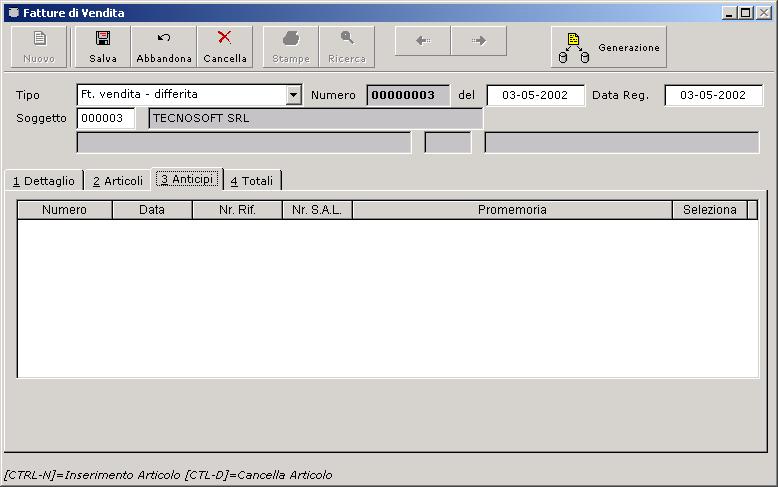Click the Numero field 00000003
The image size is (778, 487).
pyautogui.click(x=408, y=95)
